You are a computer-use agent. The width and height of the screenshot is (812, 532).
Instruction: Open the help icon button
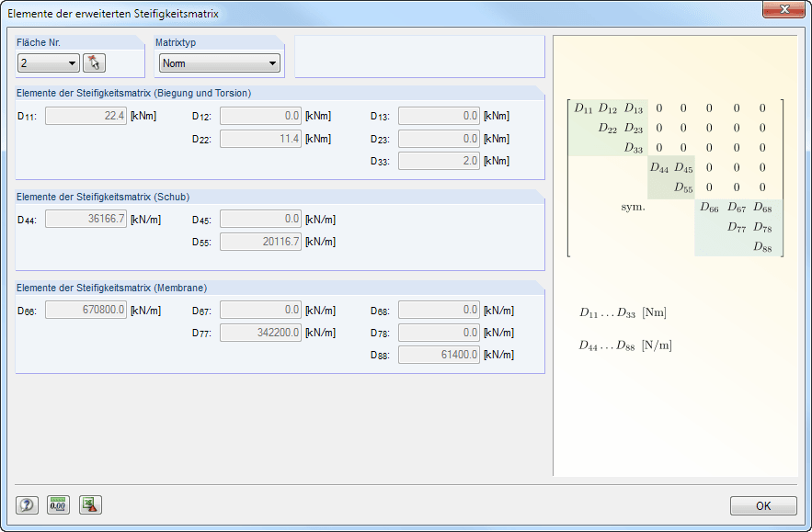click(27, 504)
